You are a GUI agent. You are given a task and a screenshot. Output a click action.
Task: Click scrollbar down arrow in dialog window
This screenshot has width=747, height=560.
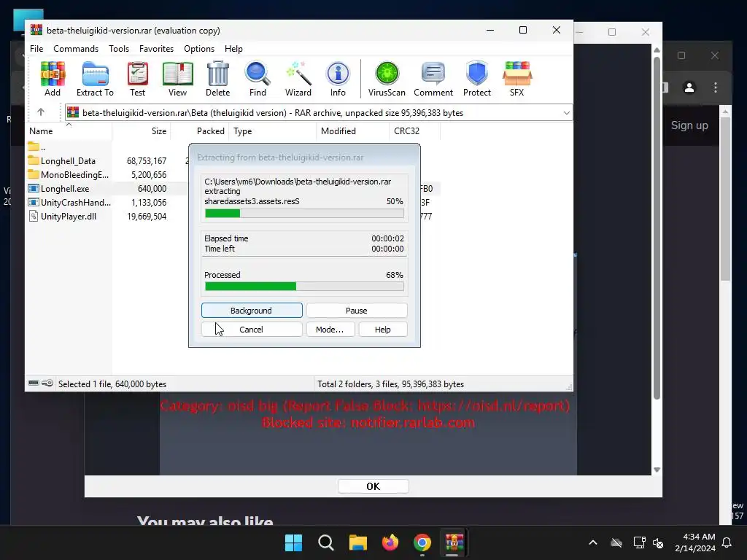pyautogui.click(x=657, y=470)
